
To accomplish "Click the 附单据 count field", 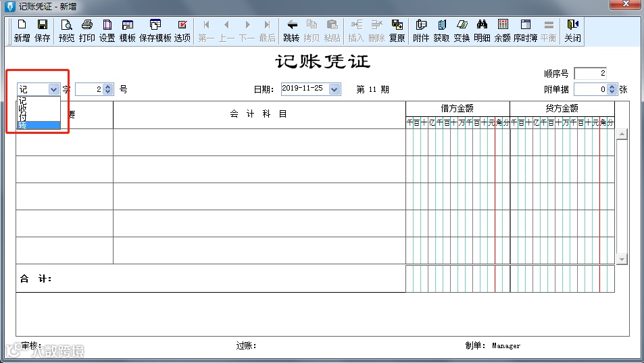I will [591, 89].
